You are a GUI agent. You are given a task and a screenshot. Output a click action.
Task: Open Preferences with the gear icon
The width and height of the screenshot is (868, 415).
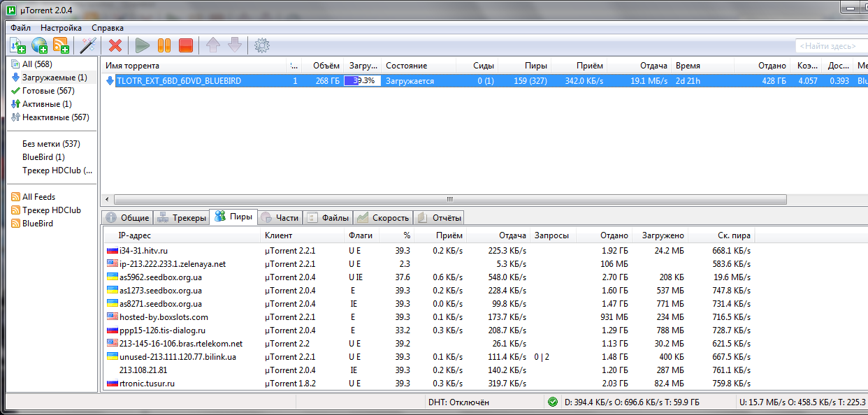(x=262, y=45)
